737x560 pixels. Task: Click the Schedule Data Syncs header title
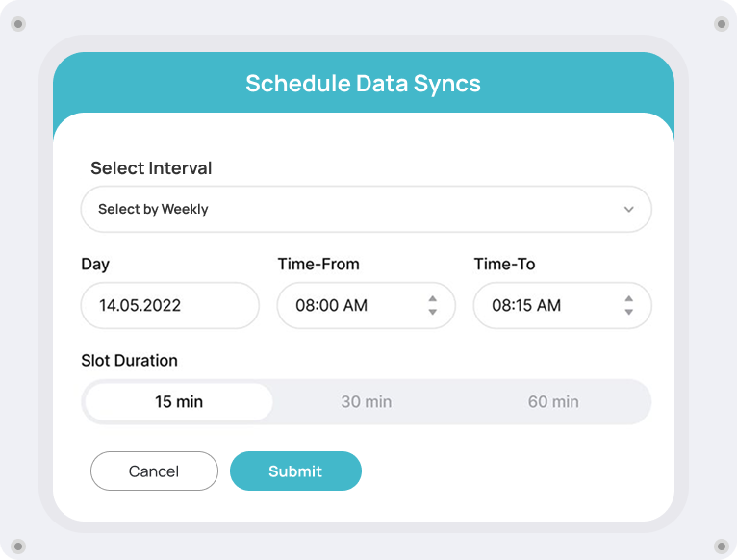pyautogui.click(x=363, y=84)
